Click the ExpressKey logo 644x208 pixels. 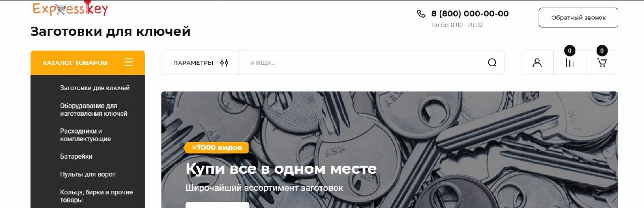click(x=70, y=9)
